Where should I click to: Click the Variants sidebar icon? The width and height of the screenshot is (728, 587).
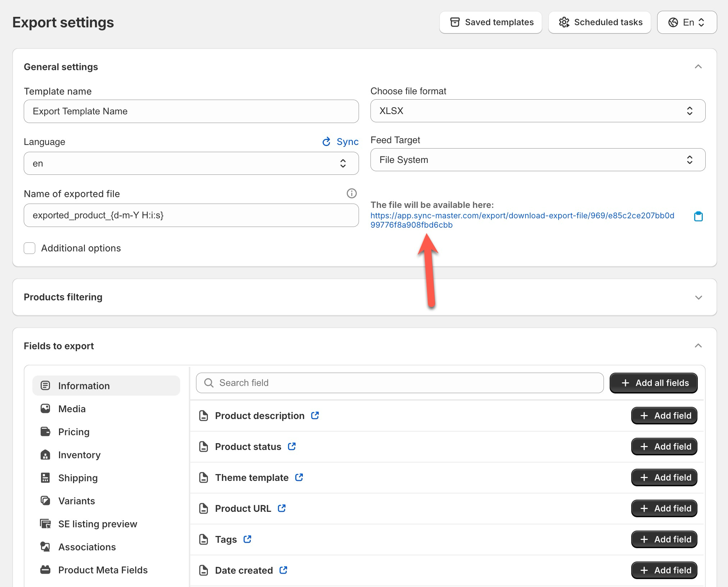[x=45, y=501]
